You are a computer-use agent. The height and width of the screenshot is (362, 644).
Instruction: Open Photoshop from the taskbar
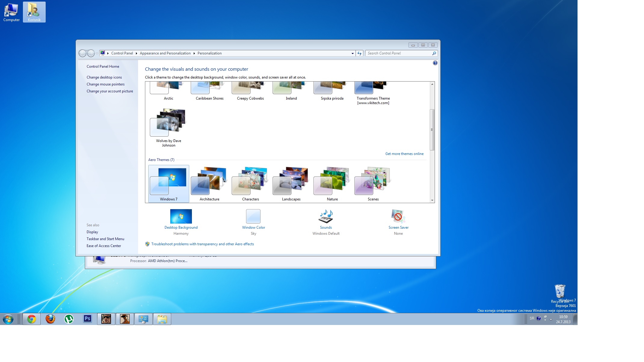point(88,319)
